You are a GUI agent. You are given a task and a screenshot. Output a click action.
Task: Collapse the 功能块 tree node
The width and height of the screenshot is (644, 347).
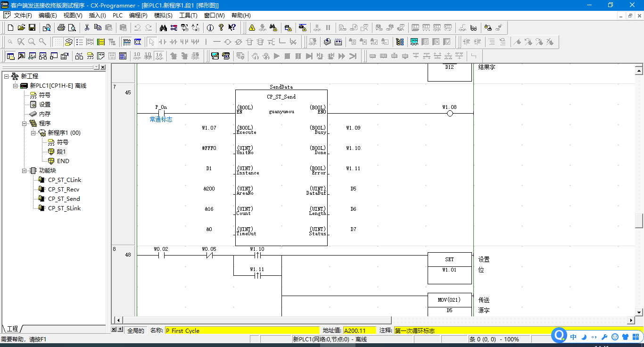(24, 171)
